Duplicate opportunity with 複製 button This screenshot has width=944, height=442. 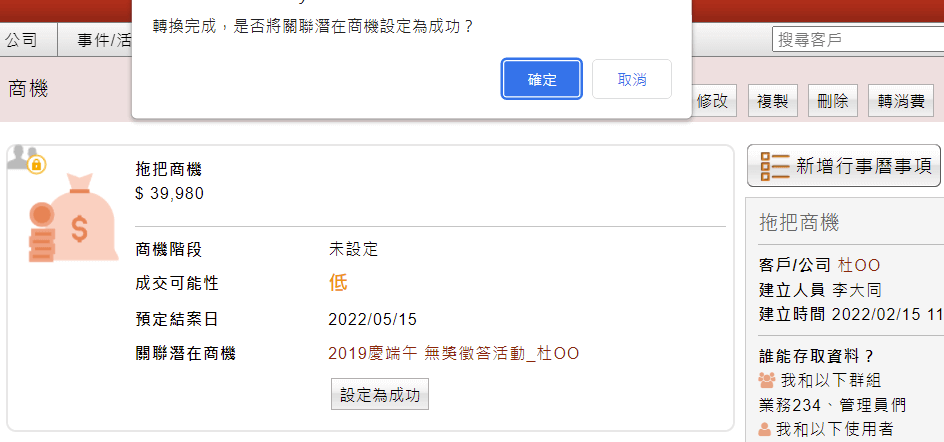pos(772,101)
